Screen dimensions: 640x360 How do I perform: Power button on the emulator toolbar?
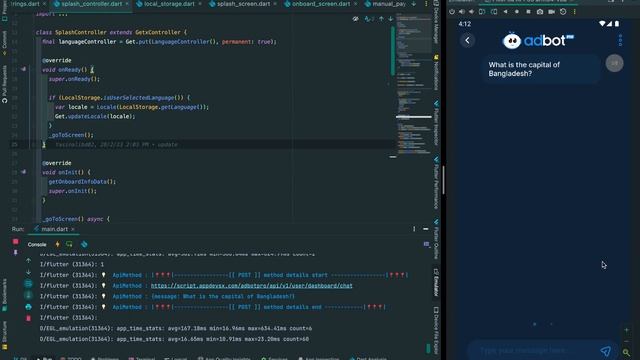(x=452, y=12)
